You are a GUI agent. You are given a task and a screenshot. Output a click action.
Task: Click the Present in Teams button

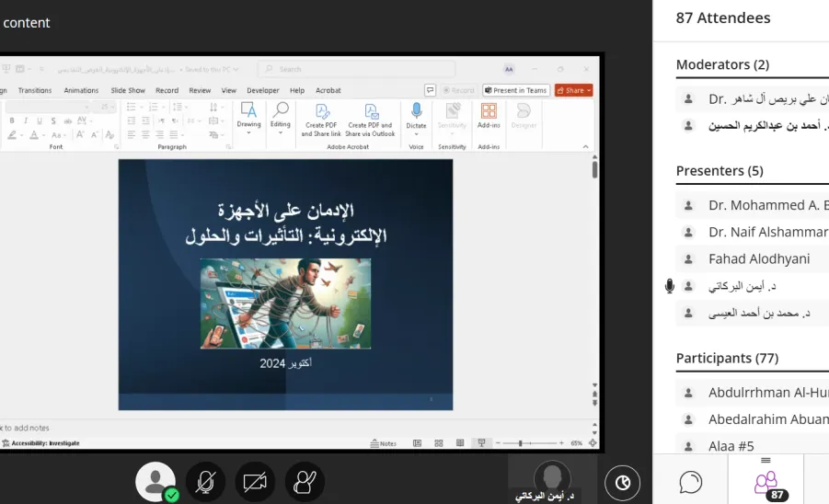click(516, 90)
